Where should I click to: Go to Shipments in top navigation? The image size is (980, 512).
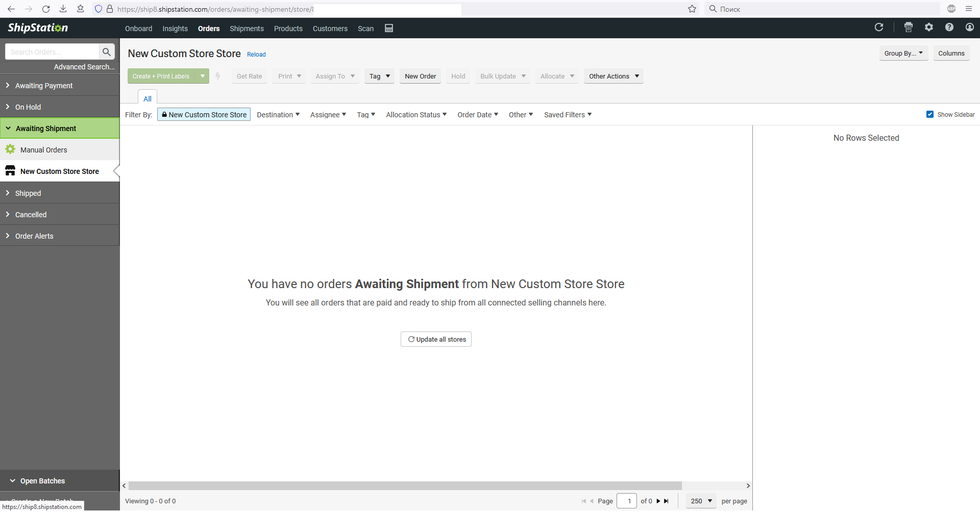point(247,29)
